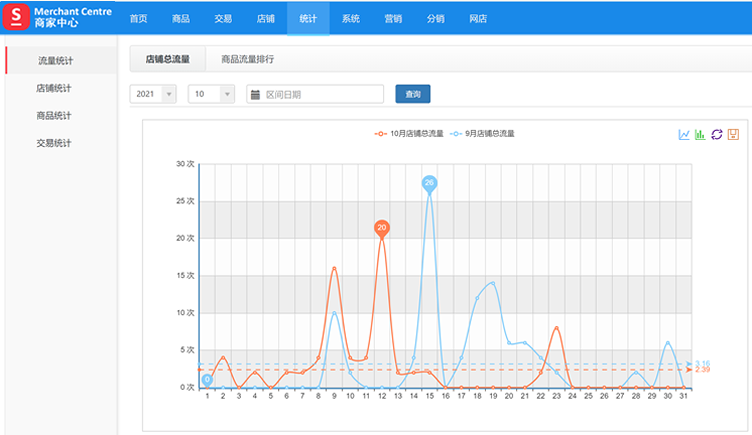This screenshot has height=435, width=752.
Task: Save chart as image icon
Action: [732, 134]
